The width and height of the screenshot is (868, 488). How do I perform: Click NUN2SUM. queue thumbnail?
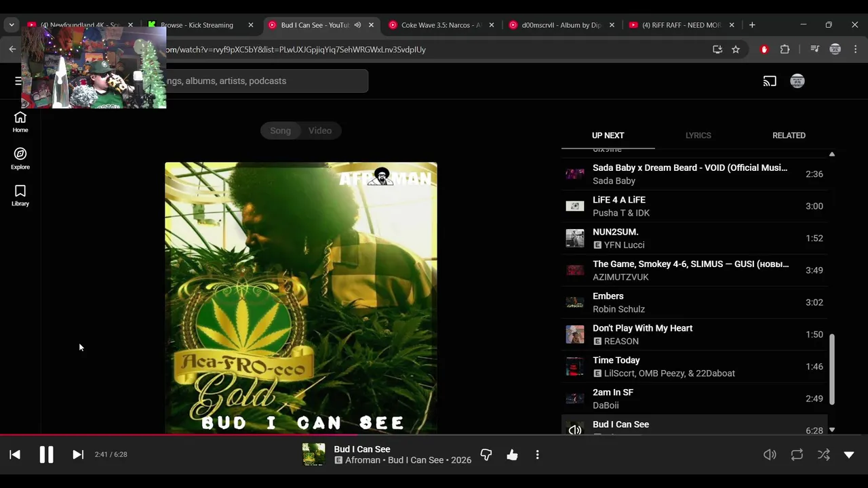pos(575,238)
